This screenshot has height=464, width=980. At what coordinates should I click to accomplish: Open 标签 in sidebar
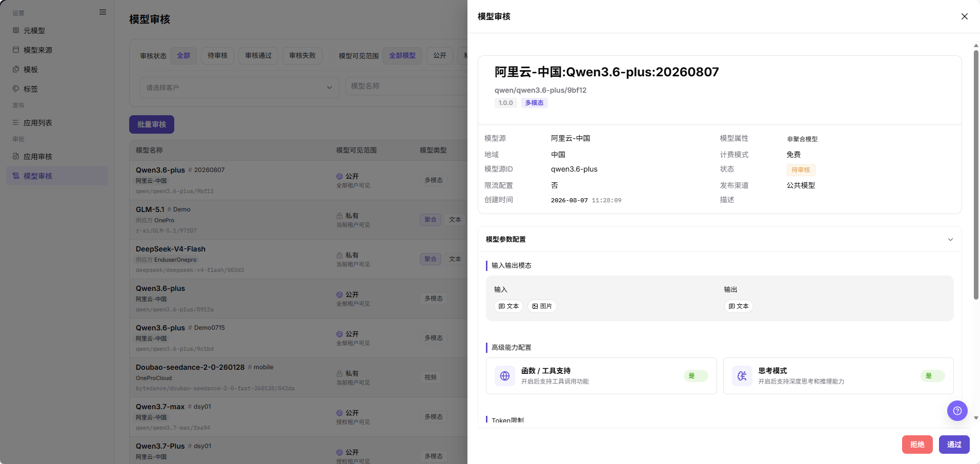point(57,89)
